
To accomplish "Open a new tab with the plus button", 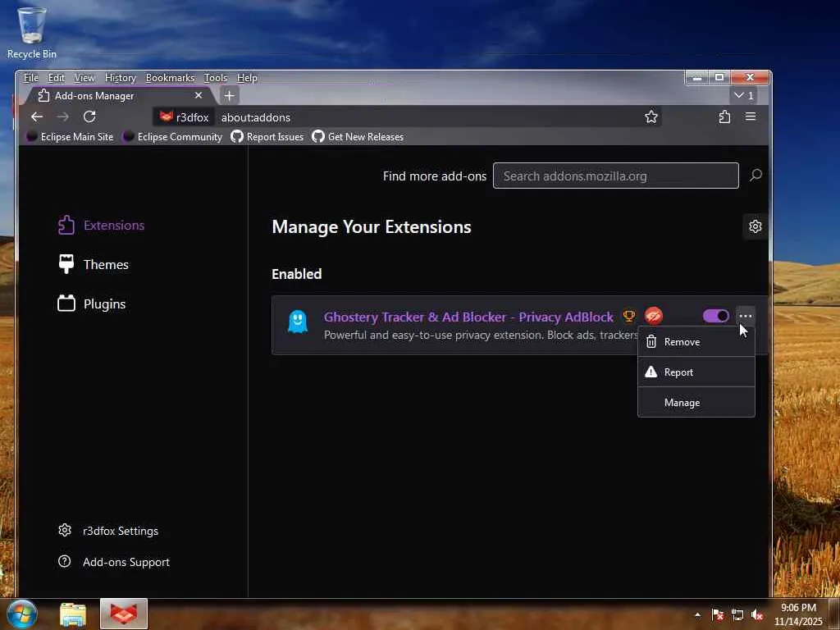I will click(x=229, y=96).
